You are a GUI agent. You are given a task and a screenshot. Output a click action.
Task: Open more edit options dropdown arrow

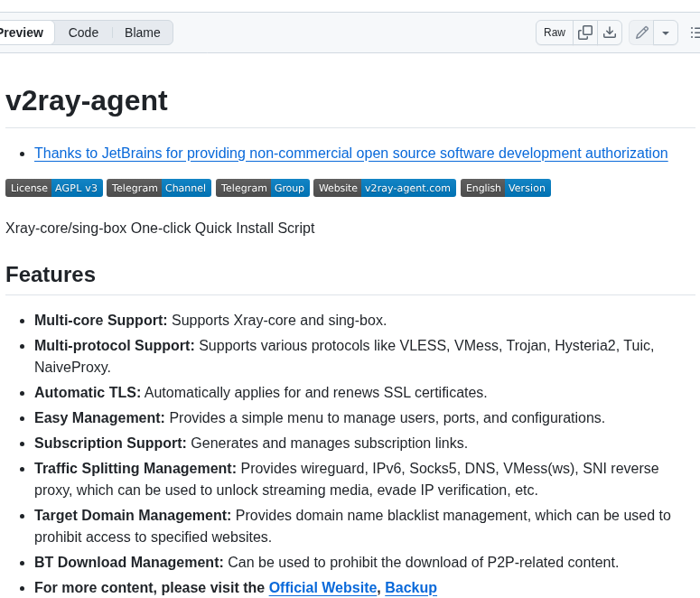(665, 33)
